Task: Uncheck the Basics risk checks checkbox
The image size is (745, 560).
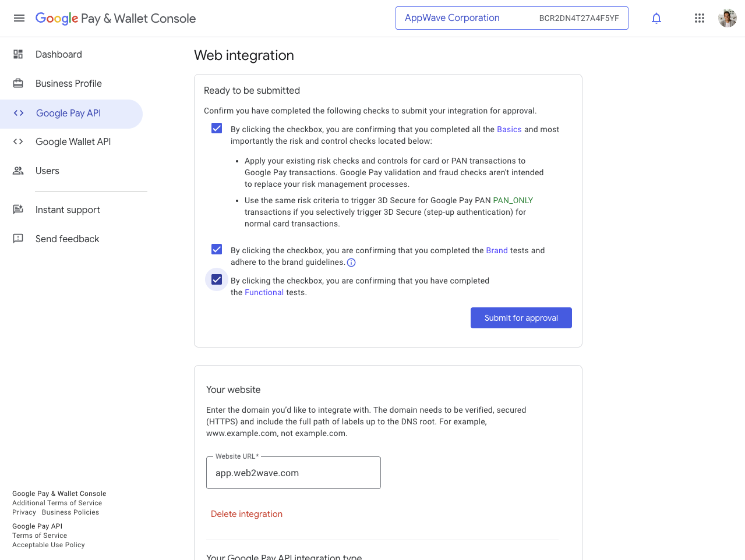Action: [217, 128]
